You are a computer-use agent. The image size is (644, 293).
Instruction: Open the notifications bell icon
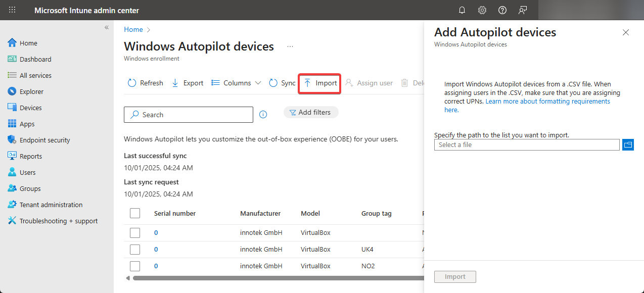[462, 10]
